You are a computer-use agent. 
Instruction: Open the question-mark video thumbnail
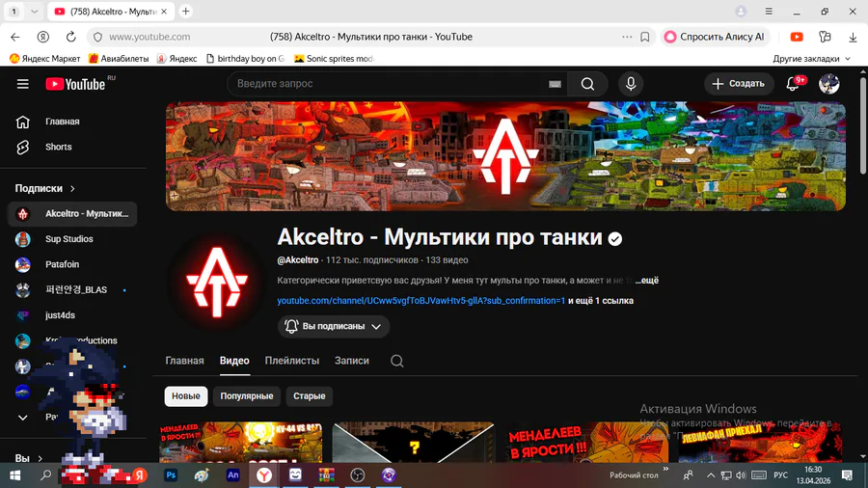tap(414, 442)
